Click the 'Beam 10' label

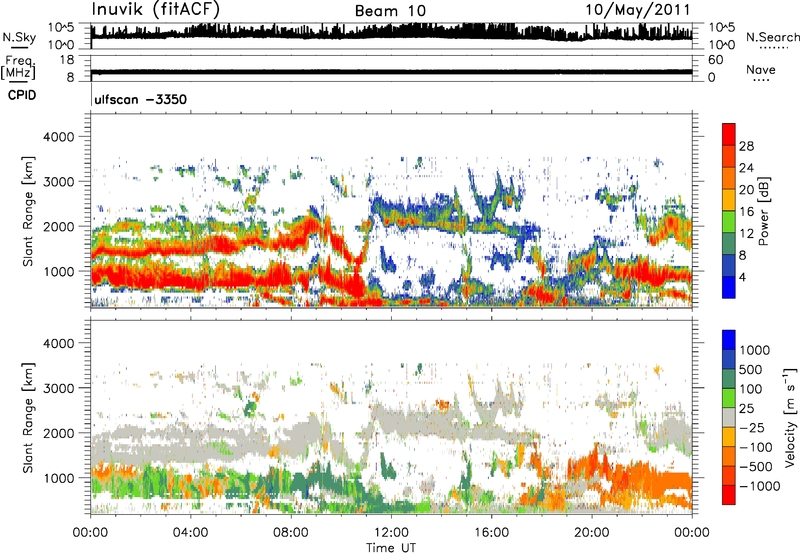390,11
